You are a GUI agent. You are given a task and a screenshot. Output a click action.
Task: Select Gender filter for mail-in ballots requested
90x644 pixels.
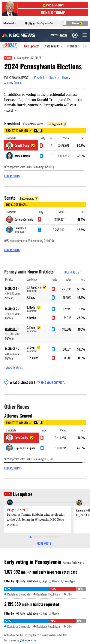54,613
